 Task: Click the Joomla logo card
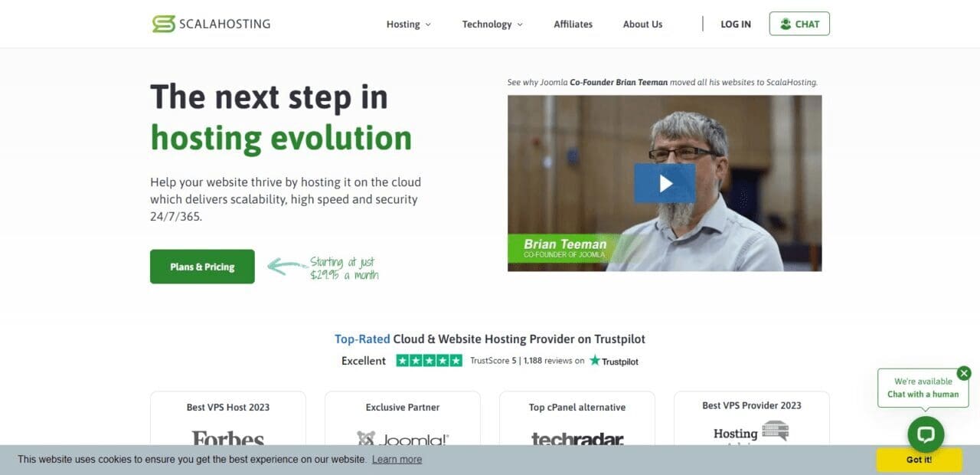point(403,418)
